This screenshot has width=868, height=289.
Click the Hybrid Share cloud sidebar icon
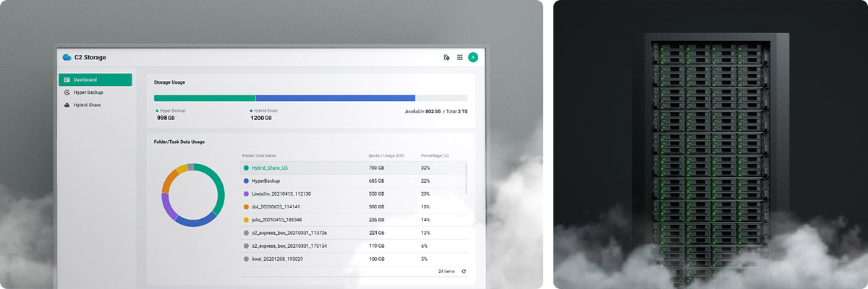(x=67, y=105)
